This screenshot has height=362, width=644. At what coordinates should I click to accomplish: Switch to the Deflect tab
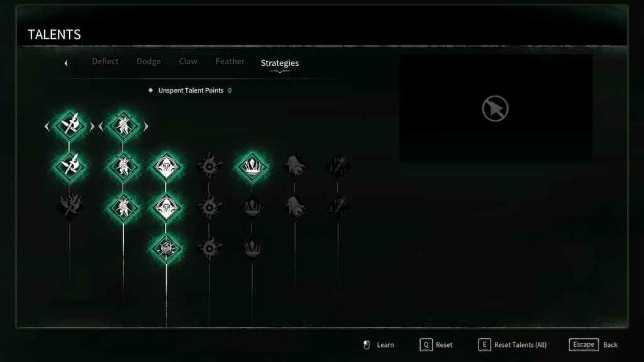click(x=105, y=61)
